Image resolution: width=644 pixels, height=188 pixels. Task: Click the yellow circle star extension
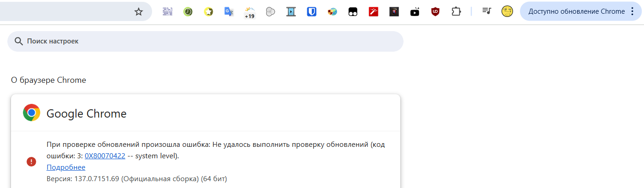[x=208, y=11]
